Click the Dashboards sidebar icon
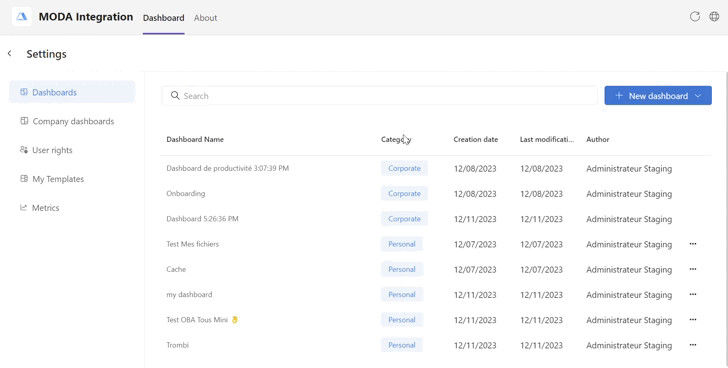This screenshot has height=368, width=728. pos(24,92)
